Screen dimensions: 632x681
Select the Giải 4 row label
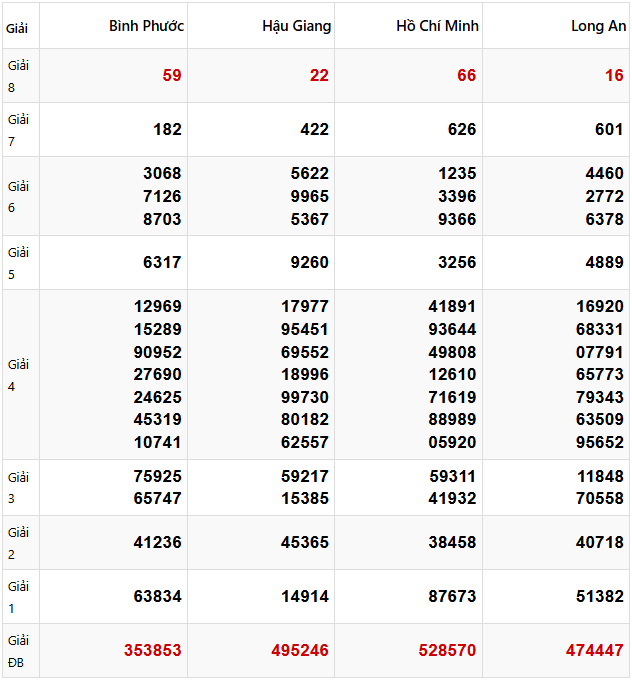18,375
